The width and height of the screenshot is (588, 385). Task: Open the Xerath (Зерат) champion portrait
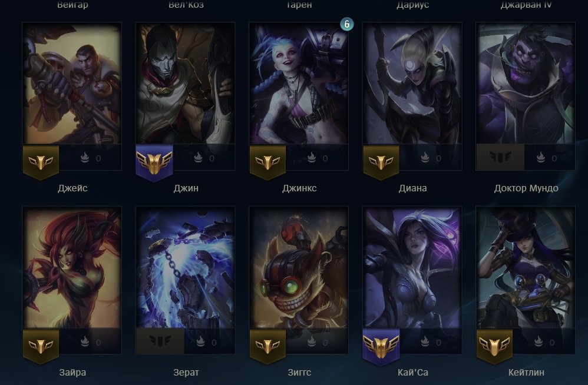(x=185, y=267)
